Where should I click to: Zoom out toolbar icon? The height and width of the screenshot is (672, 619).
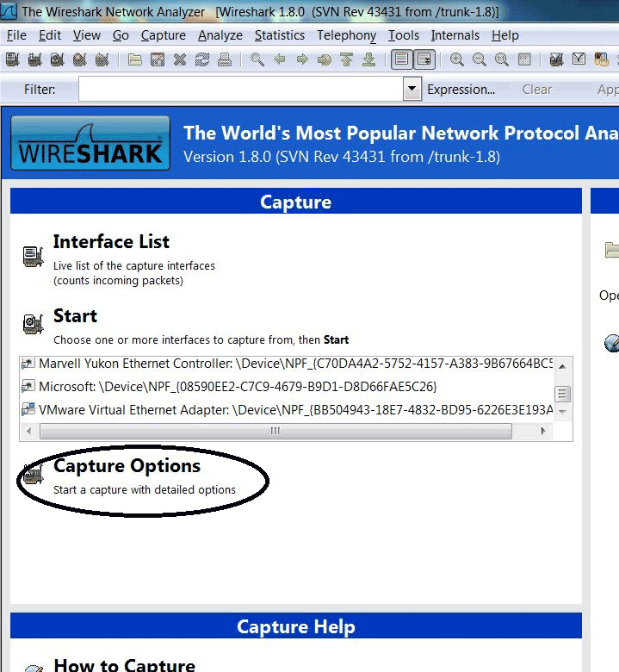coord(480,59)
